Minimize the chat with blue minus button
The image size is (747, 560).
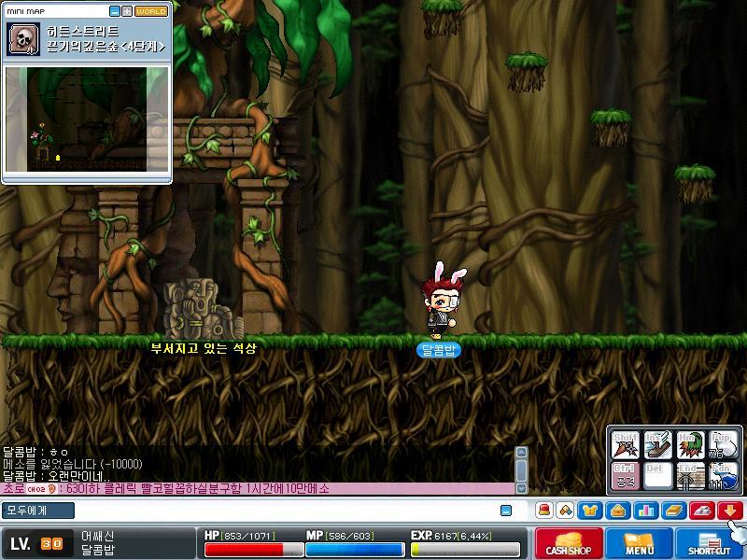(506, 511)
